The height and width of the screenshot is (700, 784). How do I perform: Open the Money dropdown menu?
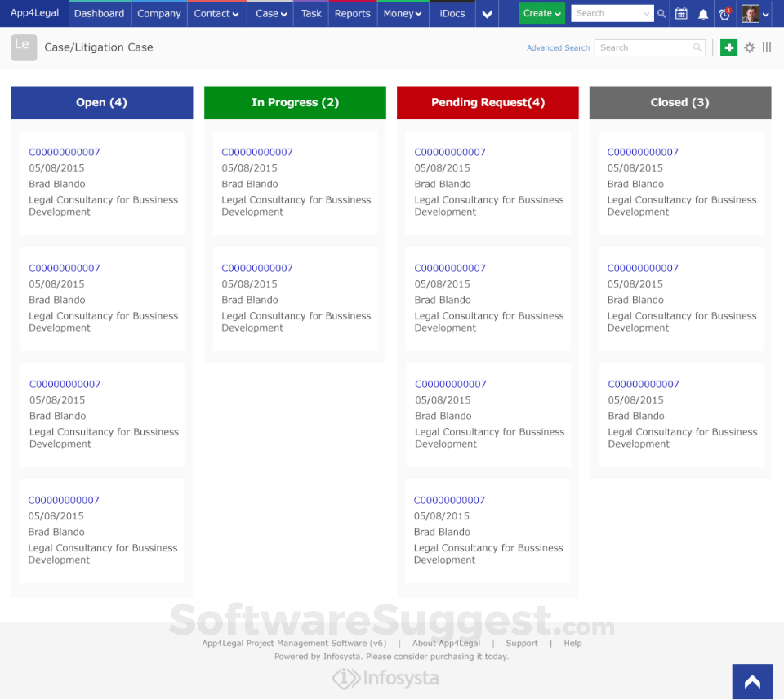tap(403, 14)
